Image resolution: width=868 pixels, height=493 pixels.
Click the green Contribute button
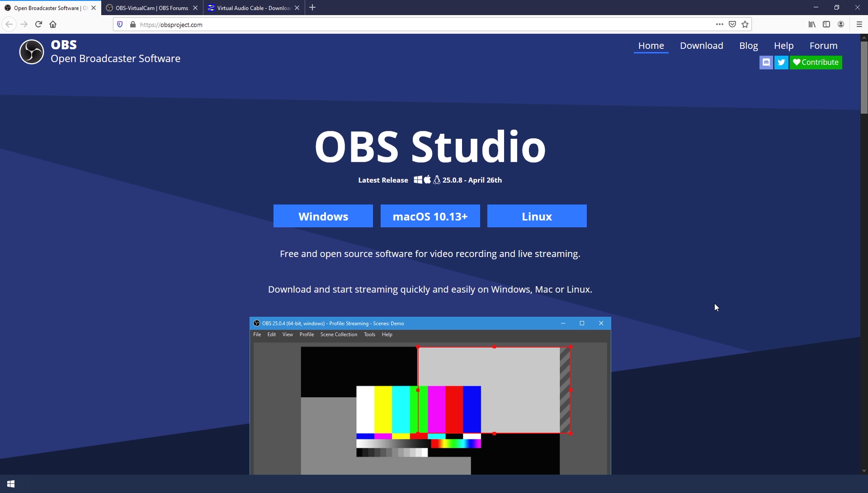tap(816, 62)
